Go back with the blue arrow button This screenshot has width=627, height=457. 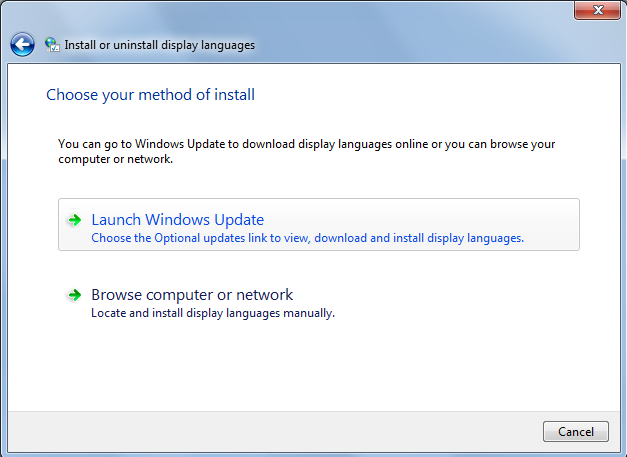pyautogui.click(x=22, y=44)
